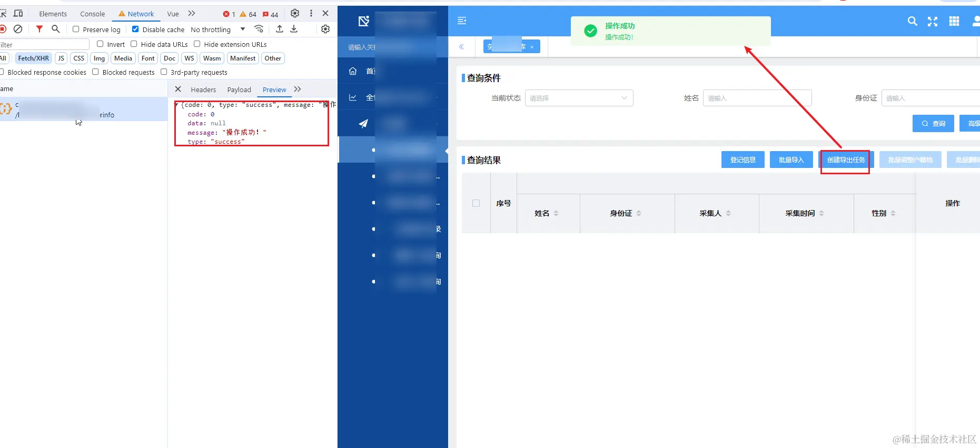
Task: Click the 登记信息 button
Action: pyautogui.click(x=743, y=160)
